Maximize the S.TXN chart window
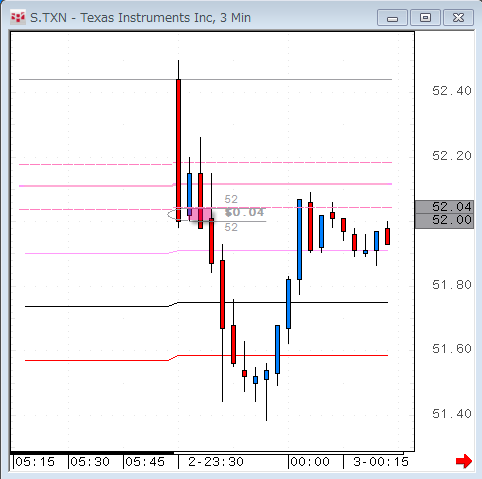The height and width of the screenshot is (479, 482). [x=425, y=18]
